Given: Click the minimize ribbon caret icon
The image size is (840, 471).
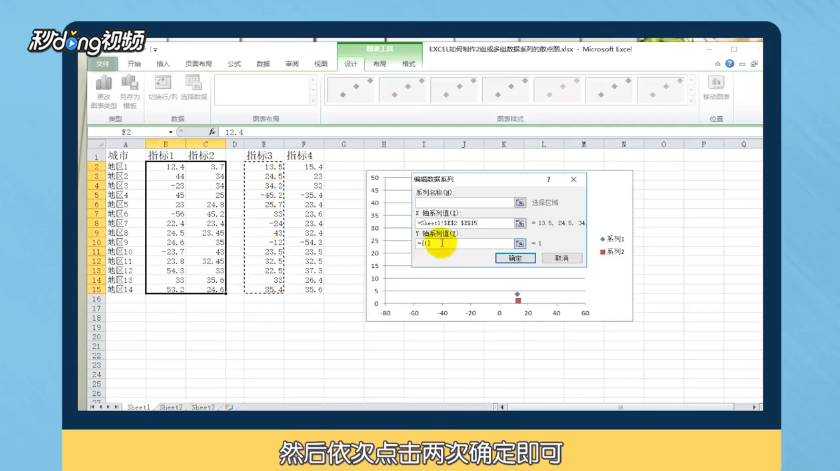Looking at the screenshot, I should tap(718, 64).
